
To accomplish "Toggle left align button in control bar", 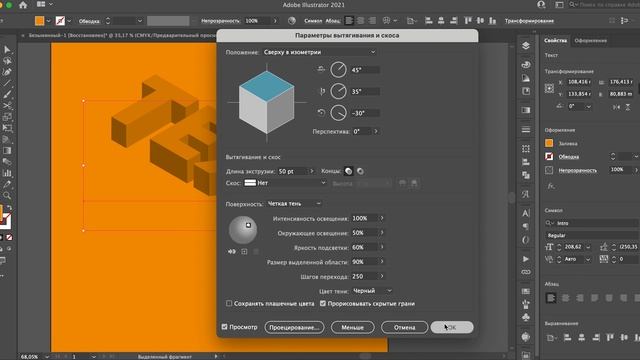I will tap(349, 20).
